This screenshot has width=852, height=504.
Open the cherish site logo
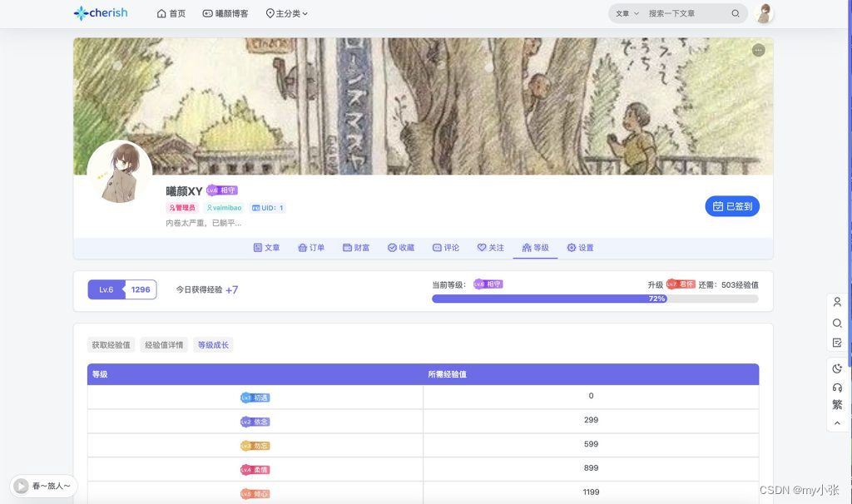pos(101,13)
